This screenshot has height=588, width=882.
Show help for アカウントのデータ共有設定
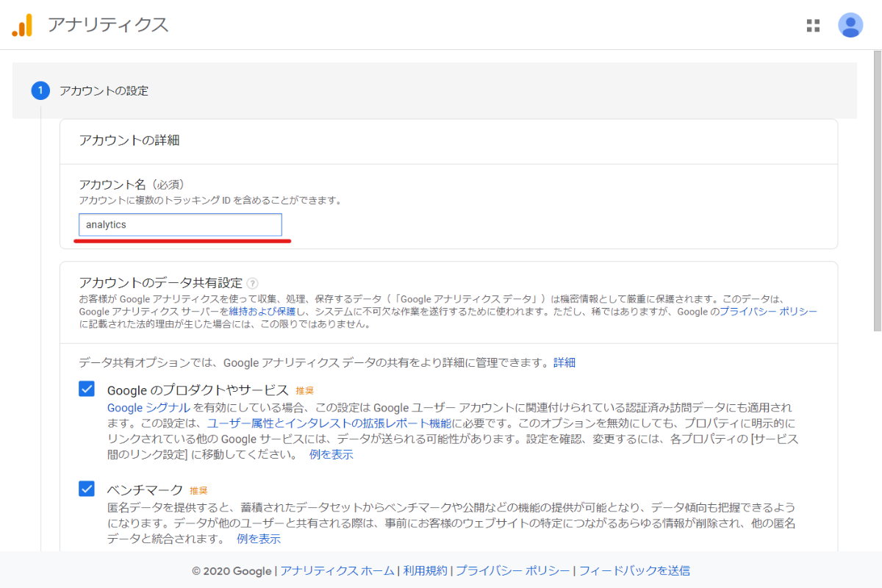pos(253,283)
